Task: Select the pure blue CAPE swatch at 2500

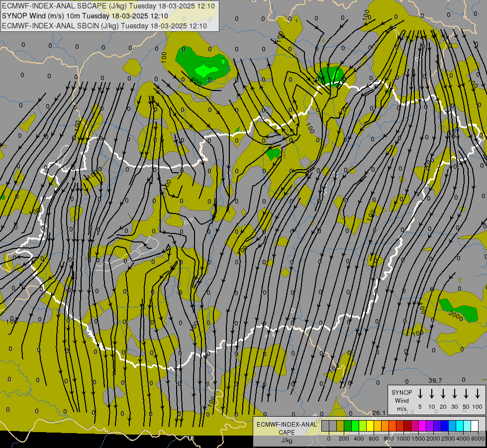Action: coord(445,426)
